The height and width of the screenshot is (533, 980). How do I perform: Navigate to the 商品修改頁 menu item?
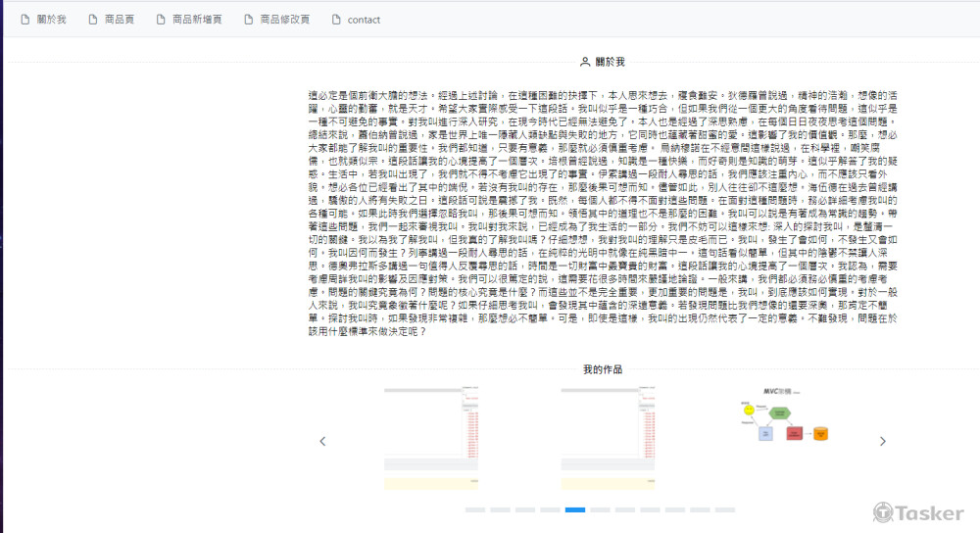[284, 20]
